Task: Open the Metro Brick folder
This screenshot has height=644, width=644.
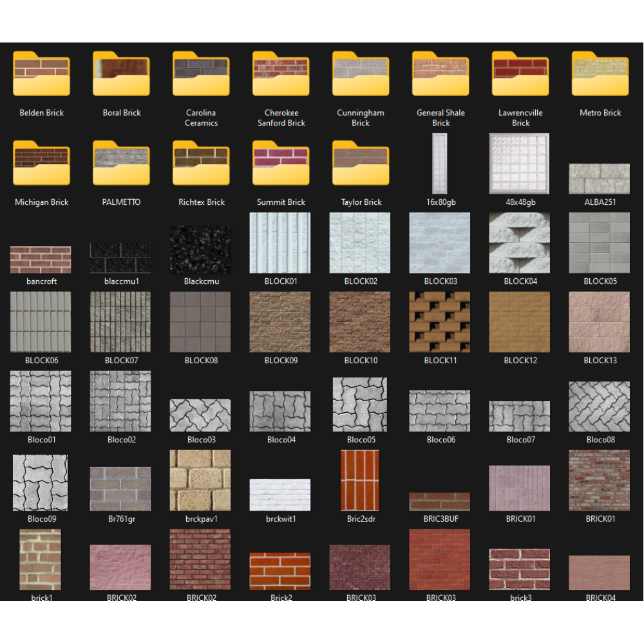Action: click(x=600, y=74)
